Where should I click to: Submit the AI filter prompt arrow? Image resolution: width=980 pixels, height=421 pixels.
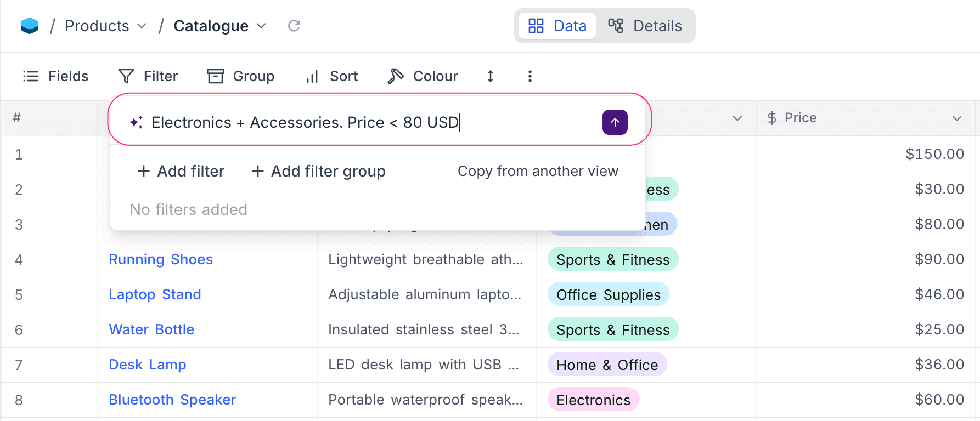615,122
